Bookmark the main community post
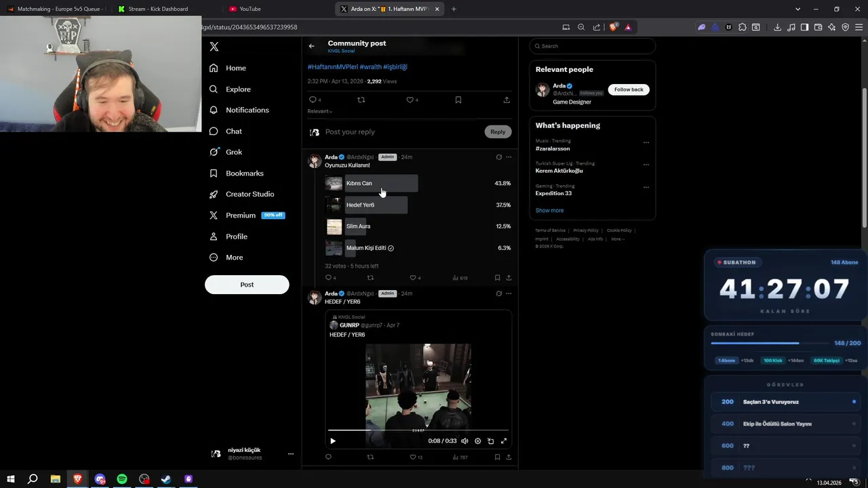This screenshot has height=488, width=868. pos(458,100)
